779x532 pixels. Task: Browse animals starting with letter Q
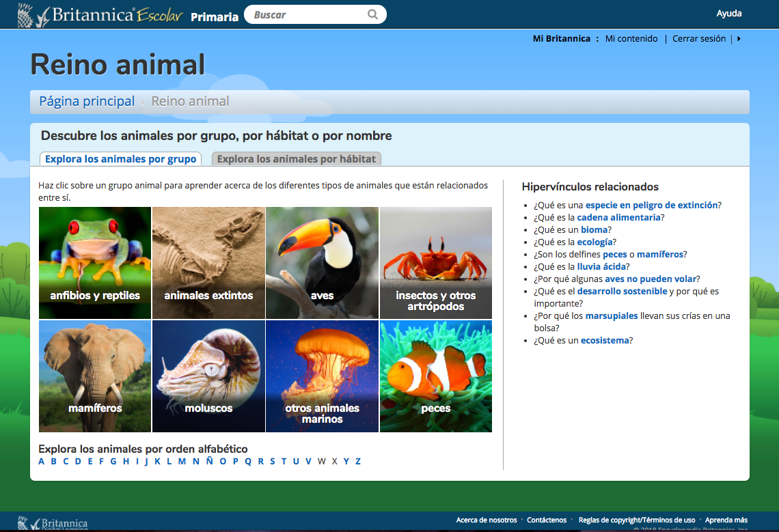[x=248, y=462]
